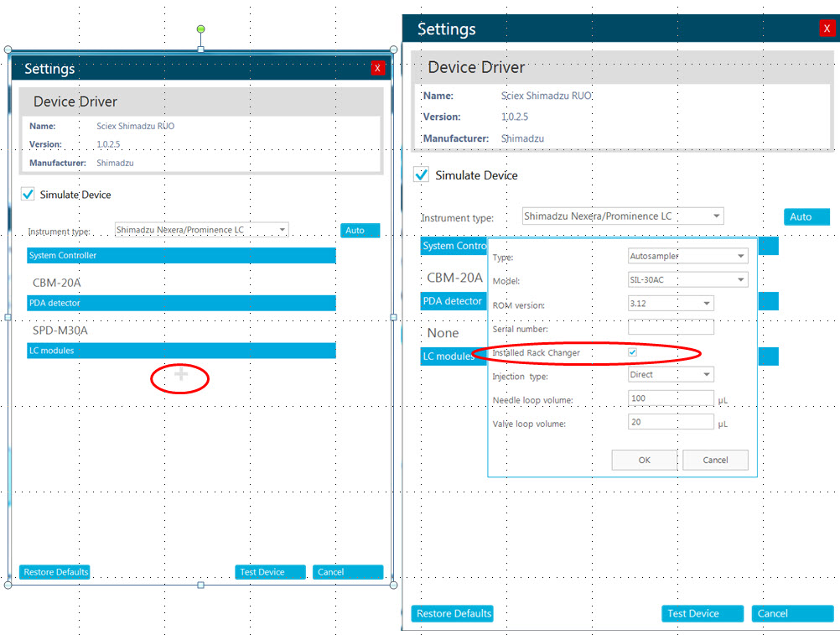Close the right Settings window with red X
Image resolution: width=840 pixels, height=635 pixels.
[827, 29]
